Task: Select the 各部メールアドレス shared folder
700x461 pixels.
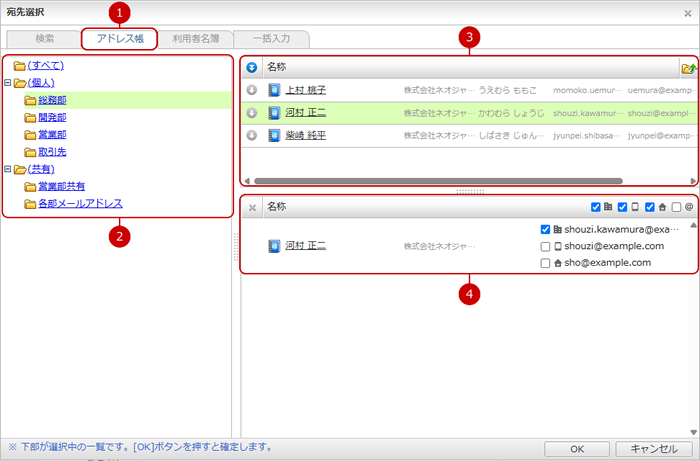Action: (80, 203)
